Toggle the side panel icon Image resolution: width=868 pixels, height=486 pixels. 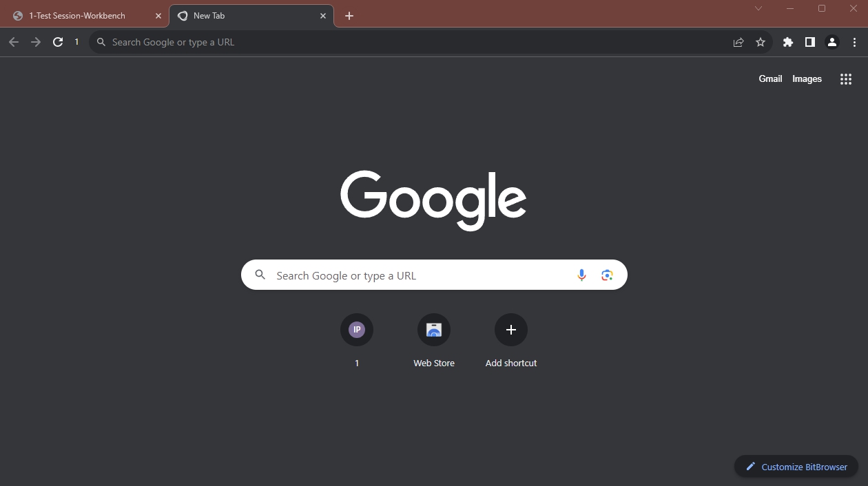pyautogui.click(x=810, y=42)
